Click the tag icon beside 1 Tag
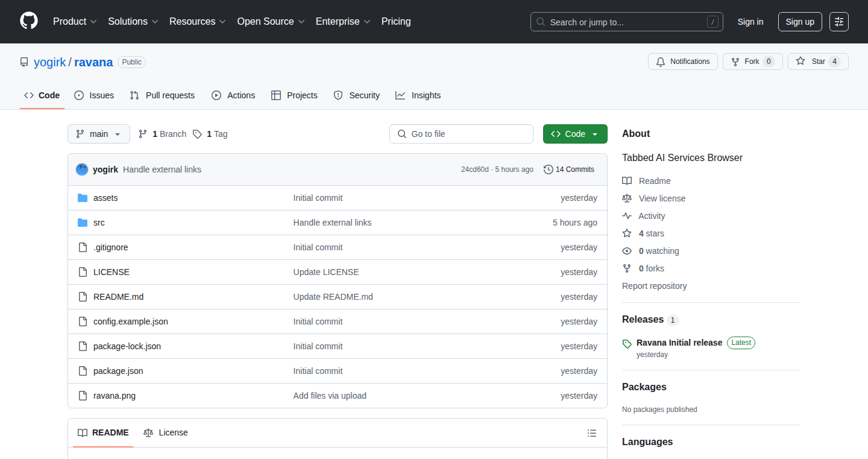 coord(198,134)
